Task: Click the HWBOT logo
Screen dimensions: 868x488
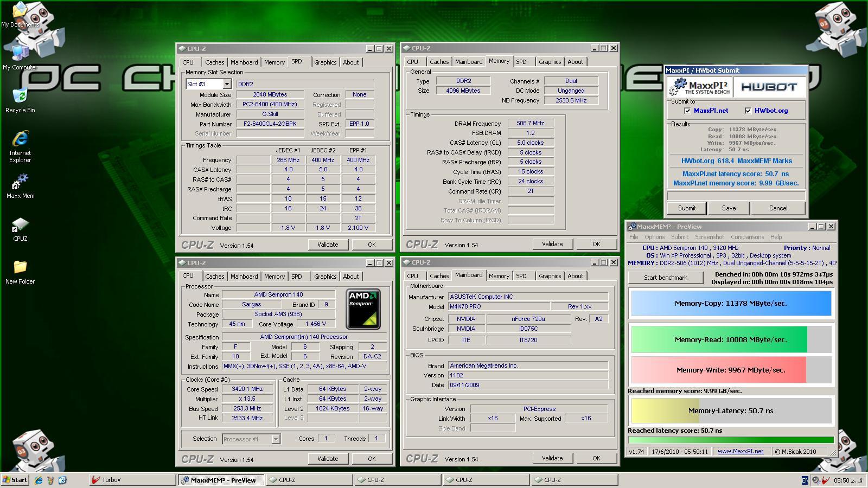Action: pyautogui.click(x=769, y=87)
